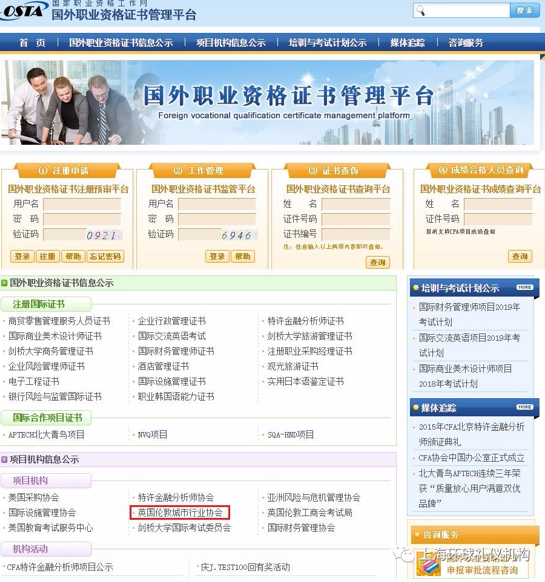
Task: Open 特许金融分析师证书 link
Action: coord(306,321)
